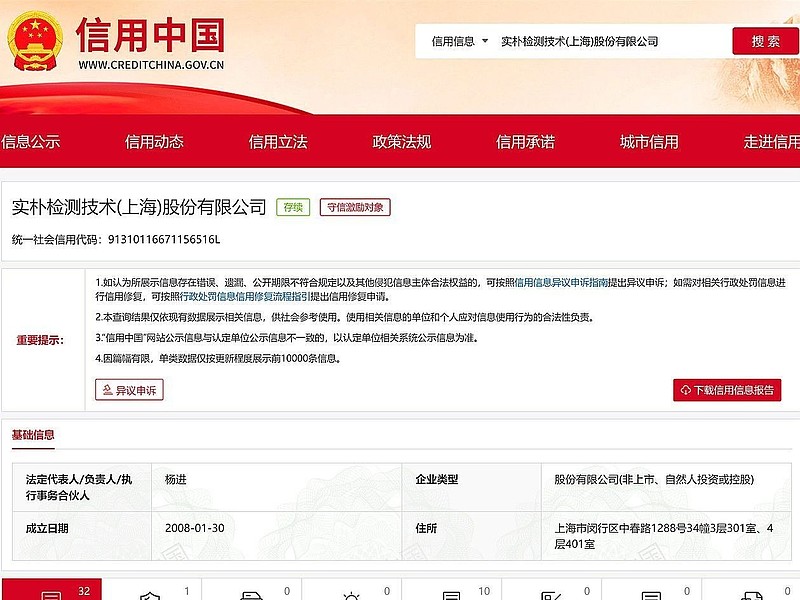Open the 信用信息 search category dropdown
Viewport: 800px width, 600px height.
click(x=459, y=41)
